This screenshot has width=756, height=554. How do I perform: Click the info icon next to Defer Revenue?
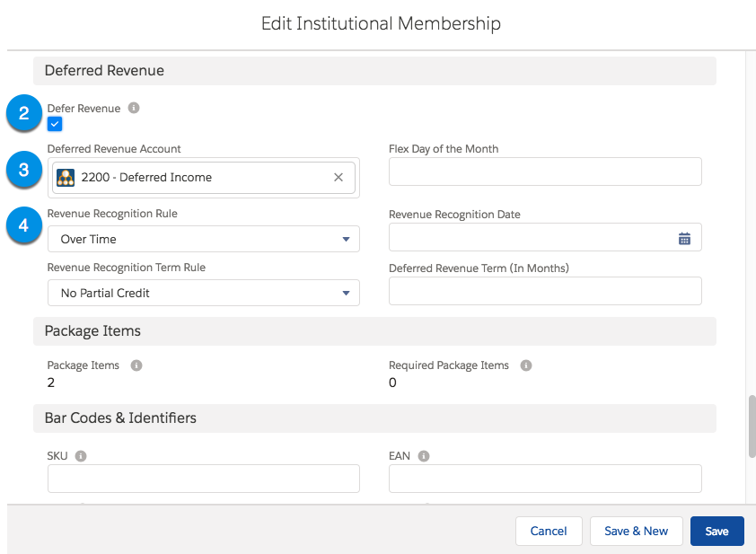tap(133, 108)
